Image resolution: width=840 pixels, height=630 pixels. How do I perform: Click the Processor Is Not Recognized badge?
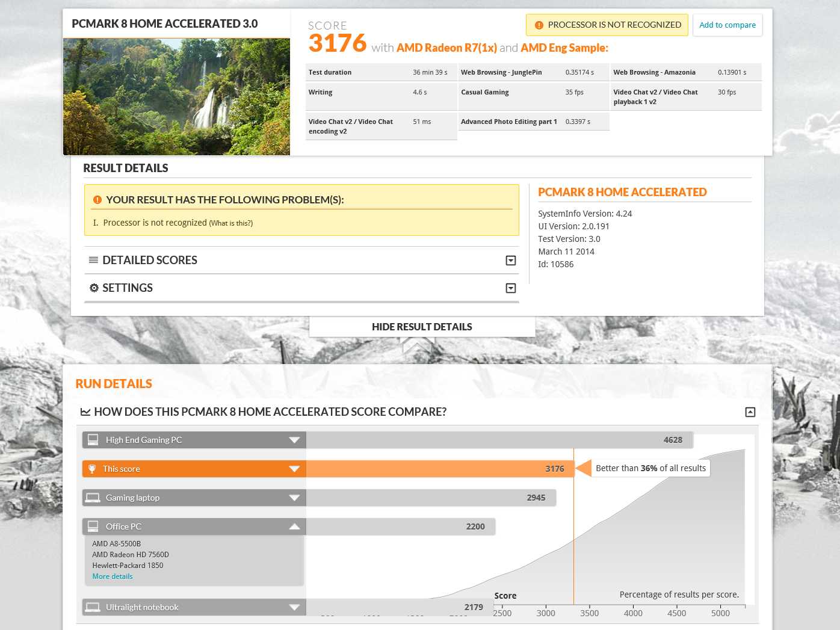point(607,25)
